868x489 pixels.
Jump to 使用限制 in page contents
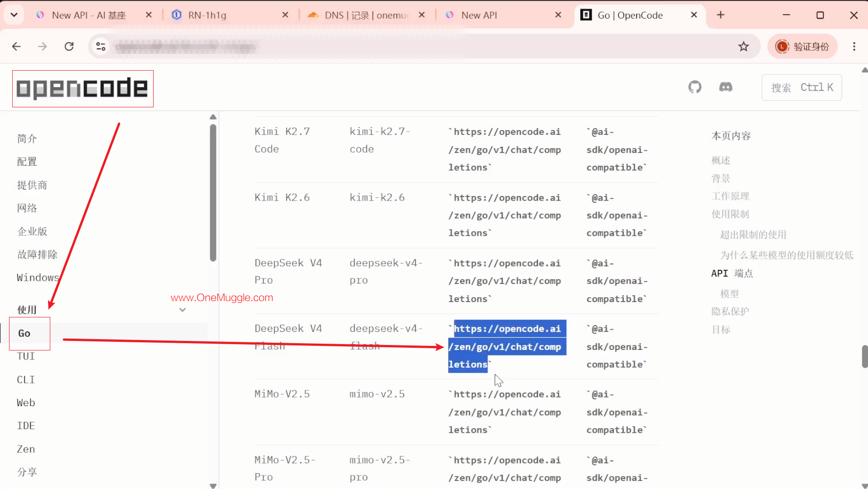730,214
